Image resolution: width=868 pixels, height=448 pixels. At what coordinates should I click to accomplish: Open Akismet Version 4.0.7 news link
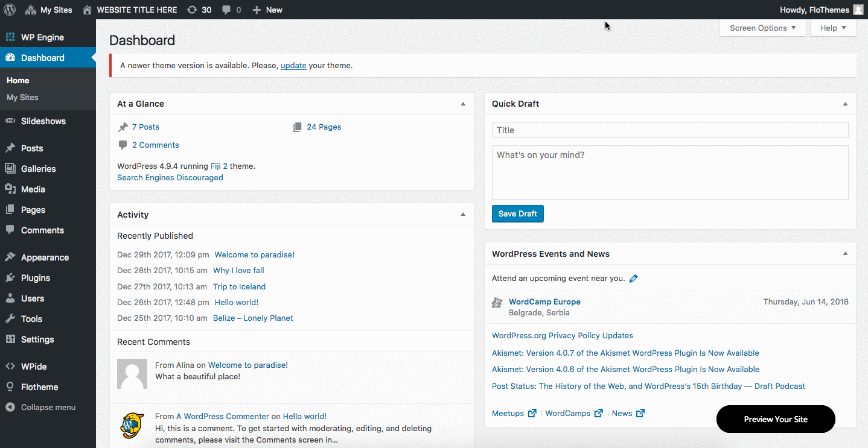pos(625,353)
